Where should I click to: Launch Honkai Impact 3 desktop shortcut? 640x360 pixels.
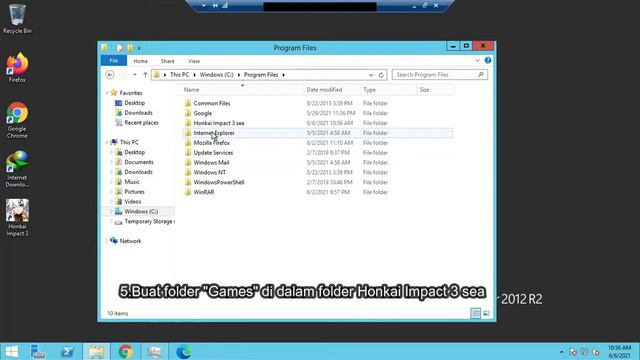tap(17, 218)
